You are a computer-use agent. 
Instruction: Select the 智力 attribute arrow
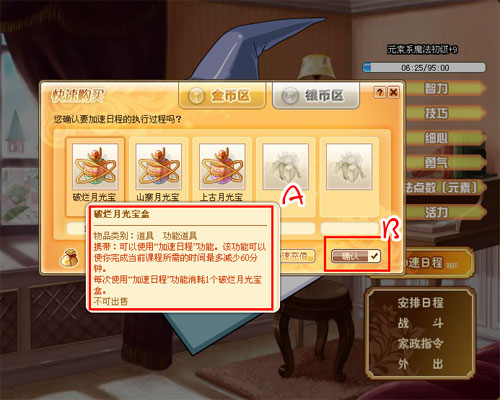[445, 89]
